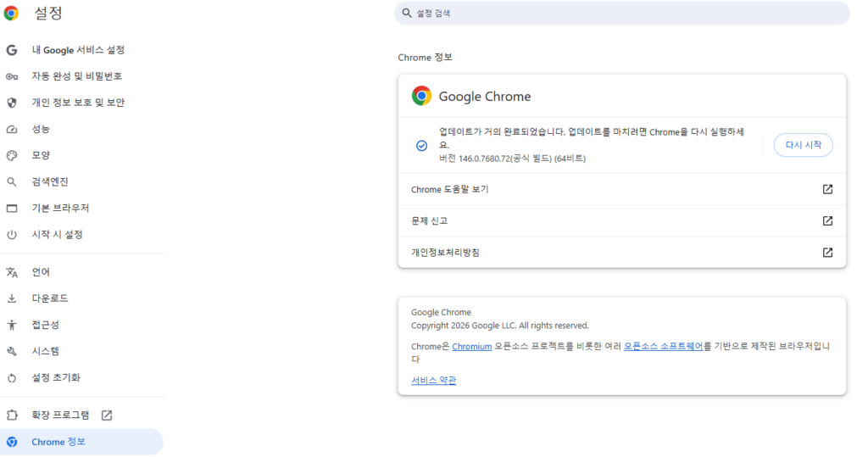Click the magnifier icon next to 검색엔진
This screenshot has width=868, height=457.
point(12,181)
